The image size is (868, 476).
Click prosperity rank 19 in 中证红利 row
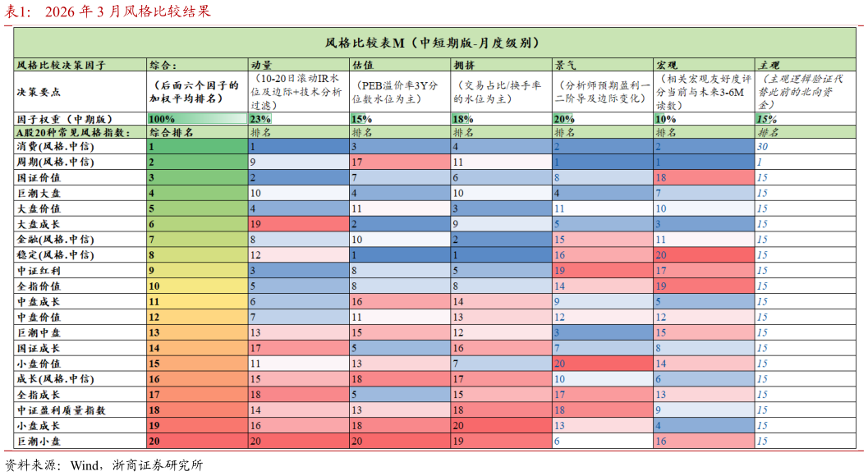coord(603,271)
